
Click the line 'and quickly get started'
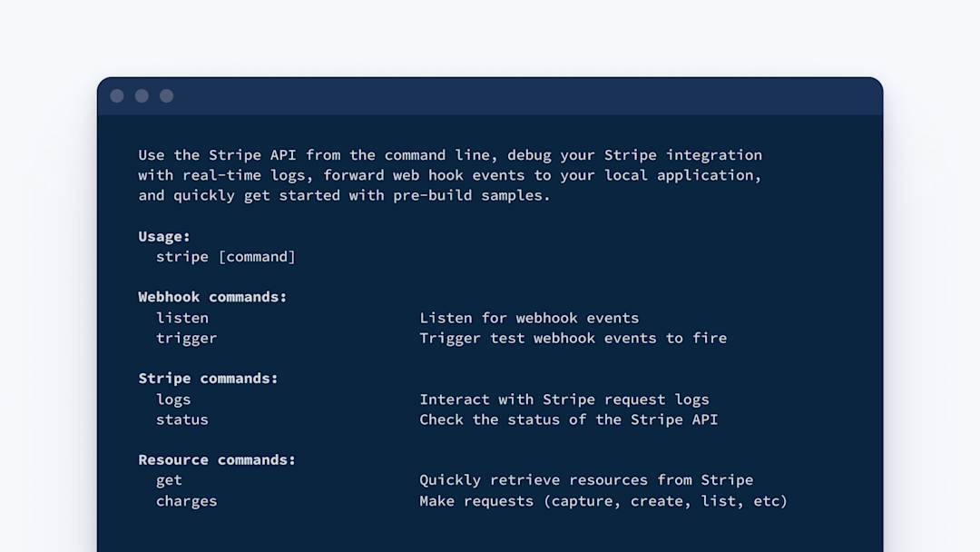click(x=344, y=196)
